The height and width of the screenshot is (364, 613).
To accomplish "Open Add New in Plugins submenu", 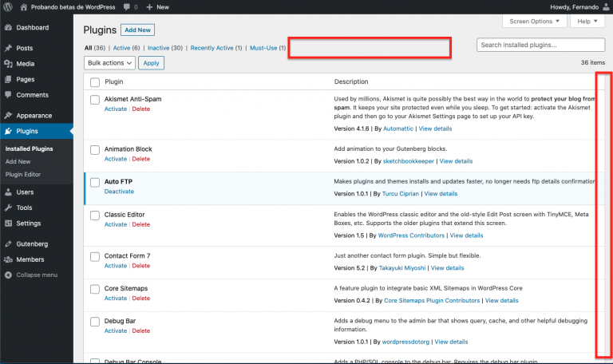I will point(18,161).
